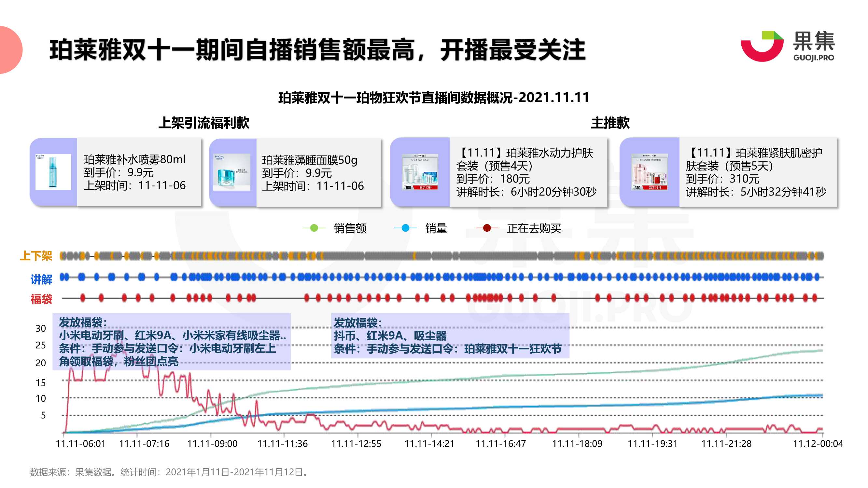The height and width of the screenshot is (488, 868).
Task: Open the 紧肤肌密护肤套装 product image
Action: pyautogui.click(x=650, y=172)
